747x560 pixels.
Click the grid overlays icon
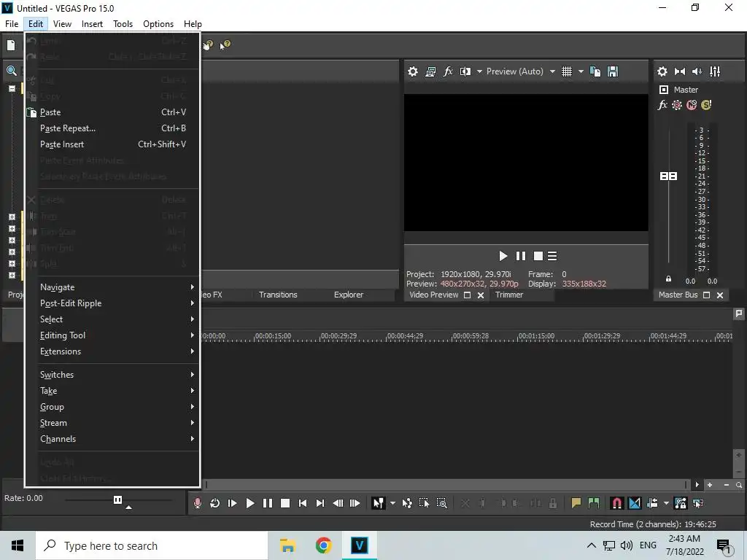(x=566, y=71)
